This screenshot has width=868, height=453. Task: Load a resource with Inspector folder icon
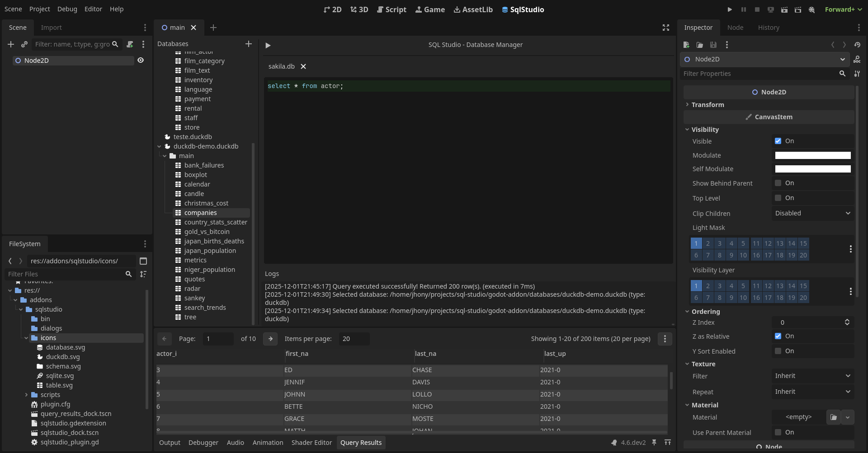point(700,45)
